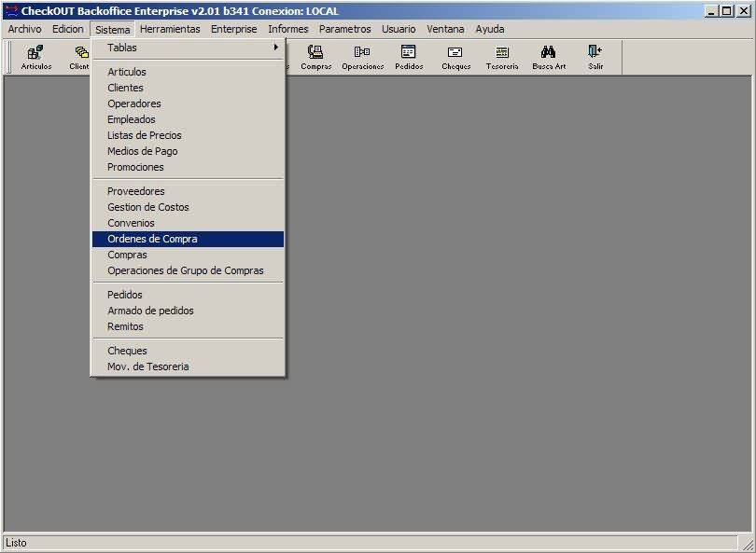The image size is (756, 553).
Task: Select Promociones in the menu
Action: pos(188,167)
